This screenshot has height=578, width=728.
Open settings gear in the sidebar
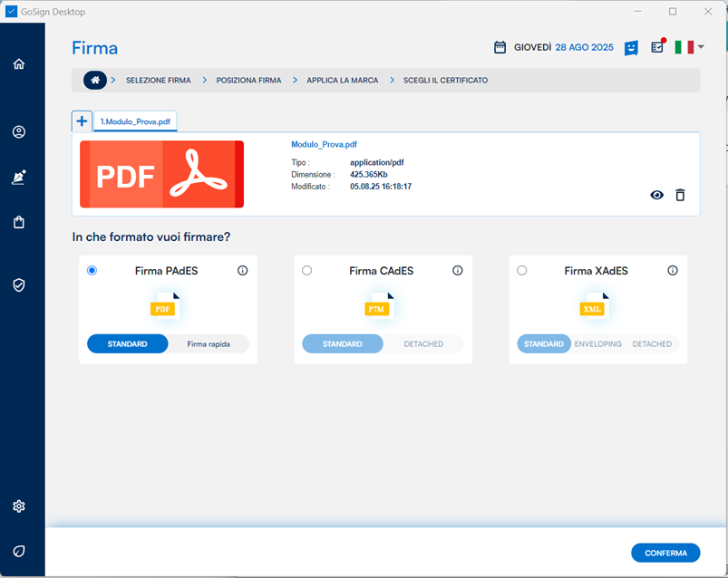(x=19, y=506)
